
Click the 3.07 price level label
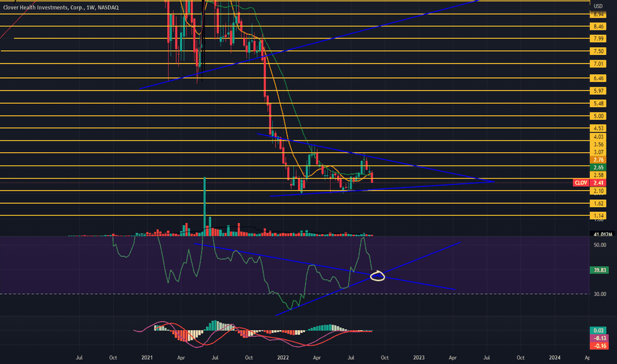pos(598,152)
